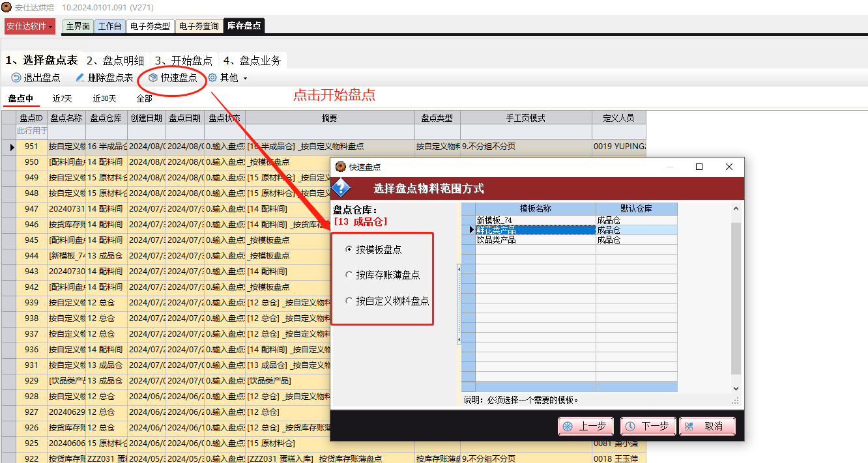This screenshot has height=463, width=868.
Task: Click 0019 YUPING cell in 定义人员 column
Action: [x=618, y=147]
